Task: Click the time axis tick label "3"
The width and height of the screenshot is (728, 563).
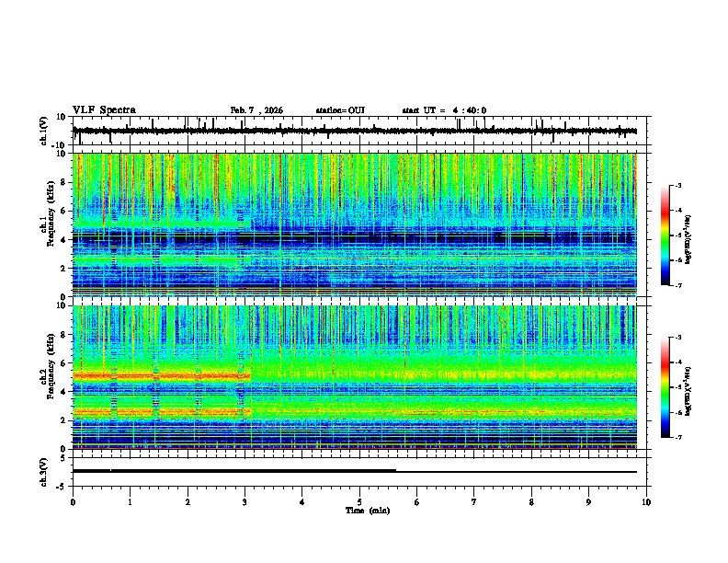Action: point(245,502)
